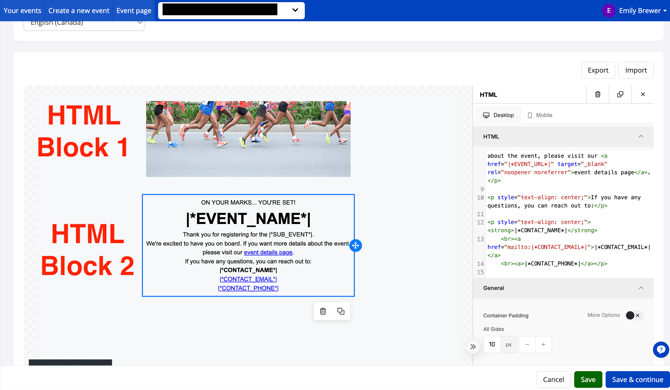Image resolution: width=670 pixels, height=390 pixels.
Task: Click Save & continue
Action: 638,379
